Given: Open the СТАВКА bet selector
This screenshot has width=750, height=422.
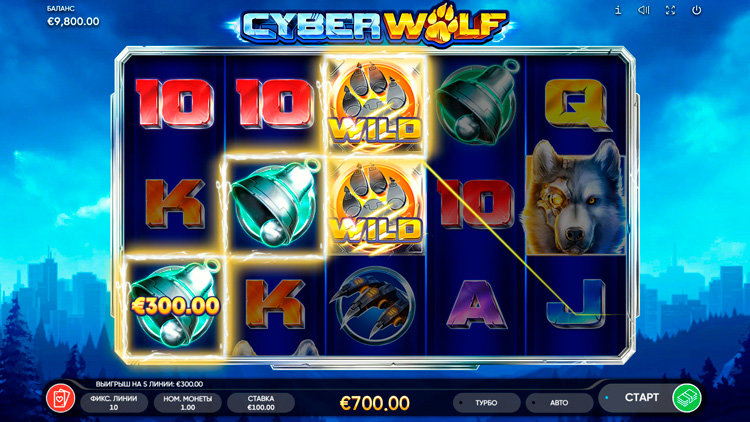Looking at the screenshot, I should click(x=261, y=403).
